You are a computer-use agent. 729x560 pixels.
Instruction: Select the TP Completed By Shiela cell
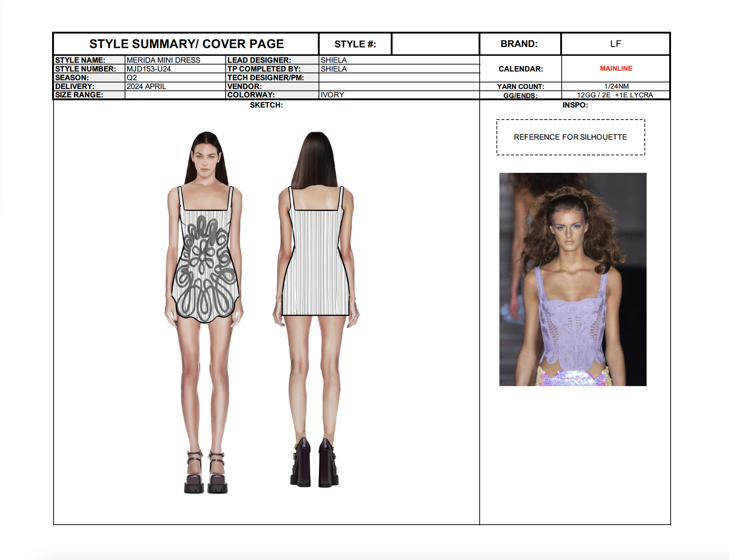pyautogui.click(x=399, y=69)
